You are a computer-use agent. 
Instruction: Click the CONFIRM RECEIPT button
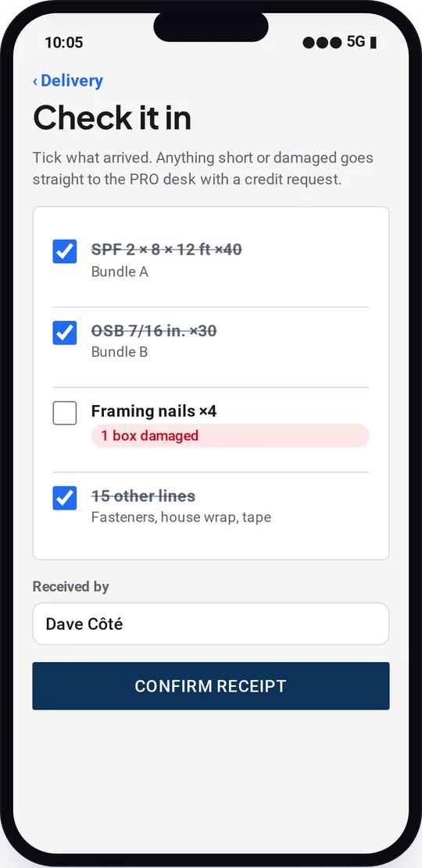coord(211,686)
